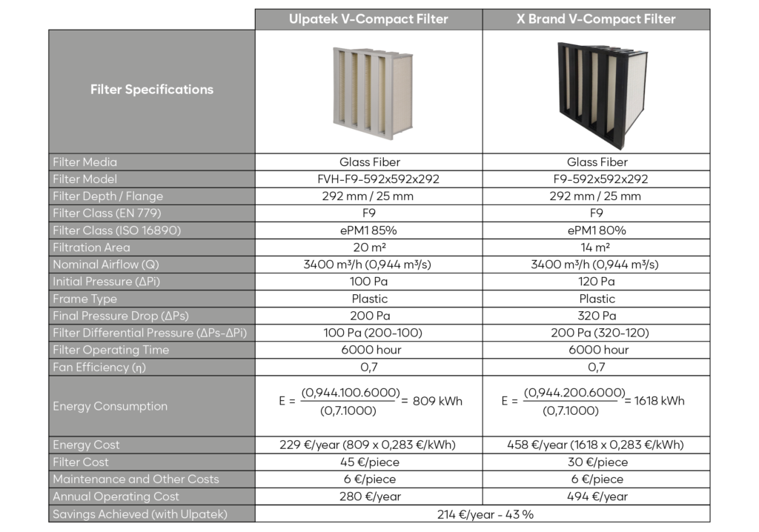This screenshot has width=759, height=532.
Task: Click Ulpatek's '292 mm / 25 mm' depth value
Action: click(x=368, y=196)
